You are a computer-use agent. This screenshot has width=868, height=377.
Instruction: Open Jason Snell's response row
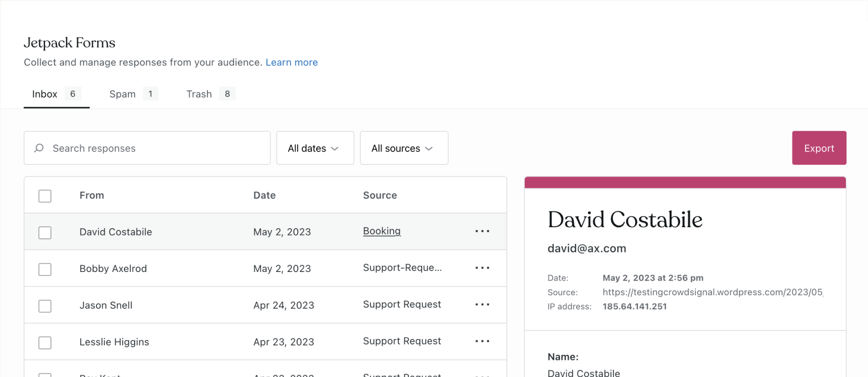(x=170, y=305)
